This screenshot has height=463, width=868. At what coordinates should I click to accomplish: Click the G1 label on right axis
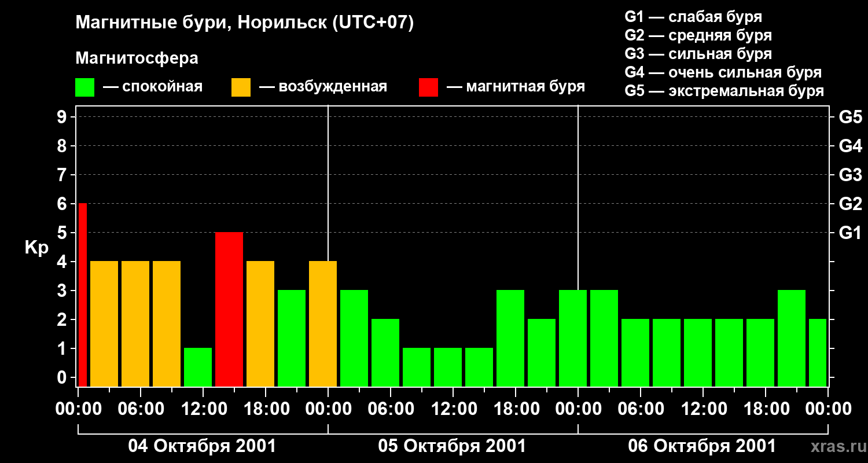[x=851, y=233]
